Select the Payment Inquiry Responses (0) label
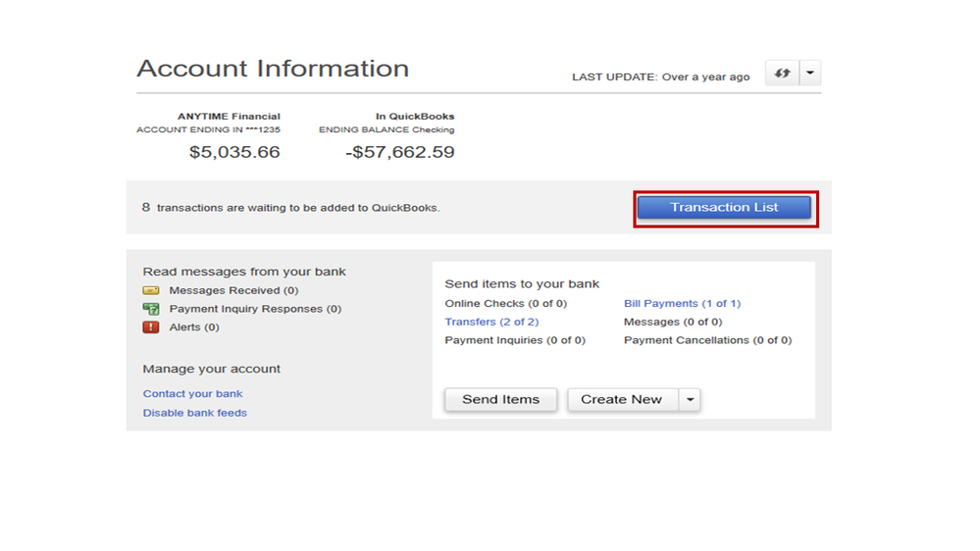The width and height of the screenshot is (980, 551). click(255, 309)
